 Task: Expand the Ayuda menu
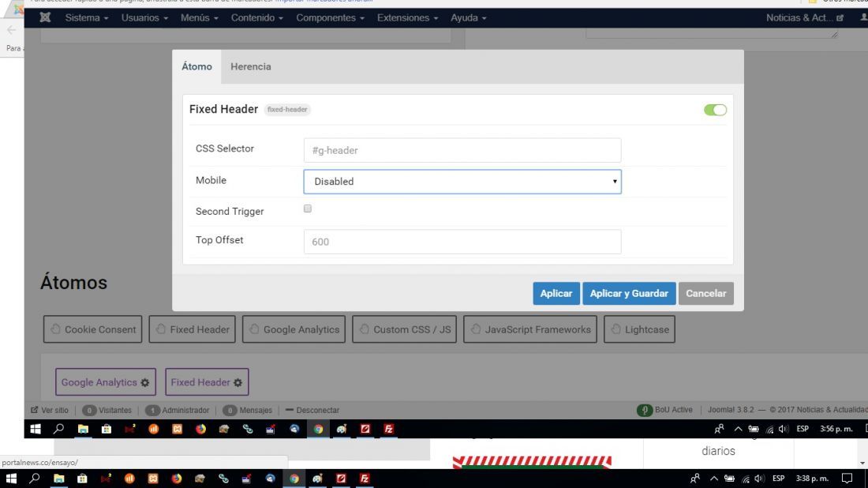pyautogui.click(x=468, y=17)
